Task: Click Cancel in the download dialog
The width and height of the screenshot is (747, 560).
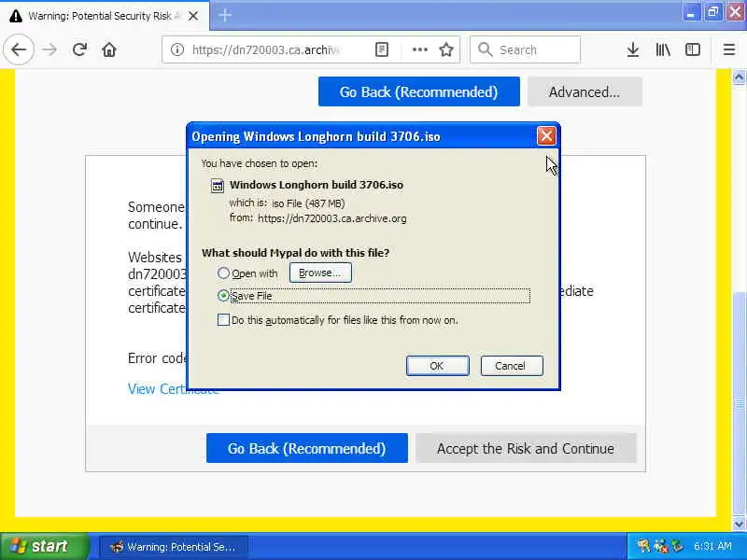Action: coord(511,366)
